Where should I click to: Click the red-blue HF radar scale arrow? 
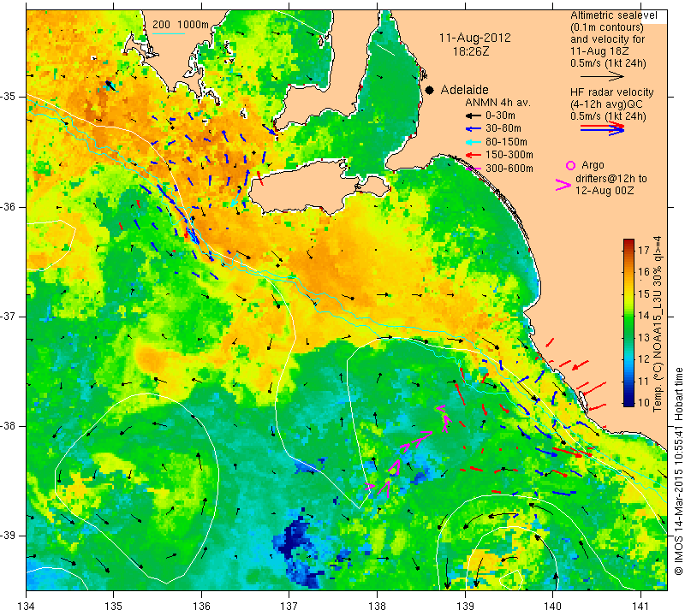[x=602, y=128]
